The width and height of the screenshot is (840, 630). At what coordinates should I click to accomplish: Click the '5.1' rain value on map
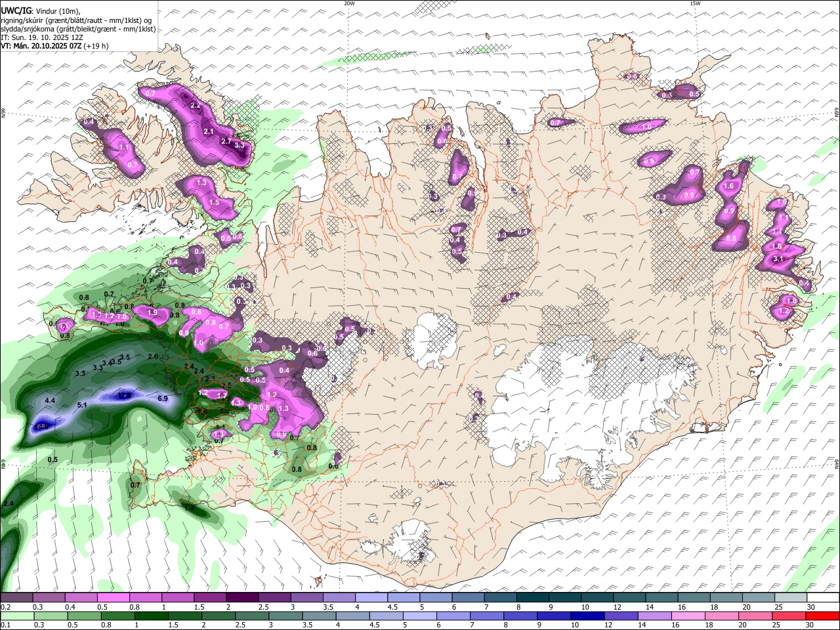(x=82, y=405)
